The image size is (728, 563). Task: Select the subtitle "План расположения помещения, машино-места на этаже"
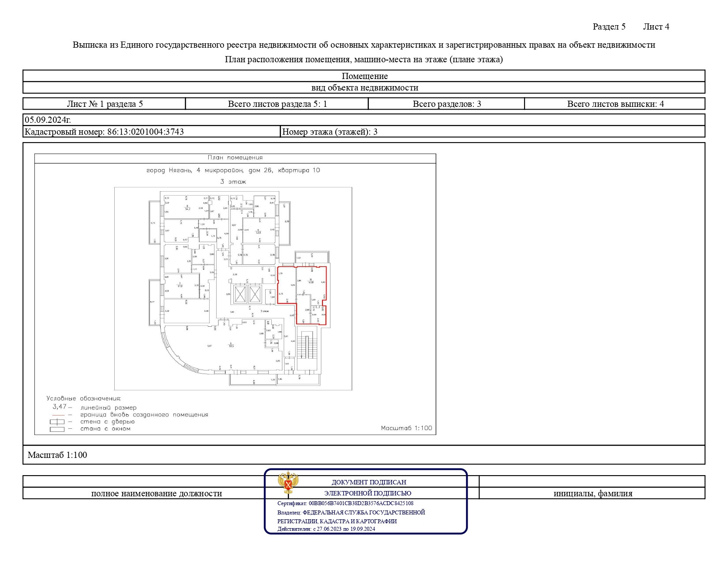pyautogui.click(x=364, y=59)
